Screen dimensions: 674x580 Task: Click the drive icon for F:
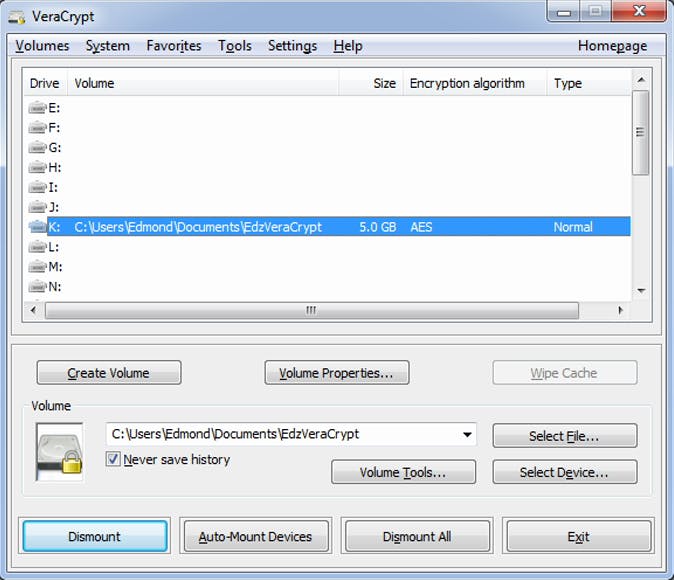tap(37, 127)
